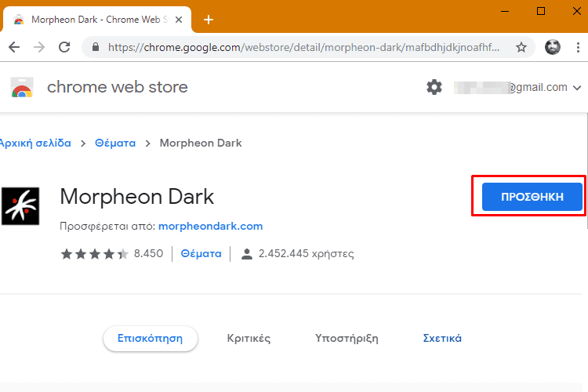This screenshot has width=588, height=392.
Task: Visit the morpheondark.com link
Action: point(210,227)
